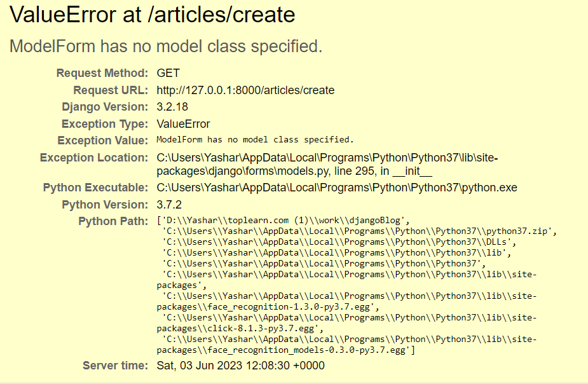Click the ValueError exception type value
Viewport: 588px width, 384px height.
(x=183, y=124)
